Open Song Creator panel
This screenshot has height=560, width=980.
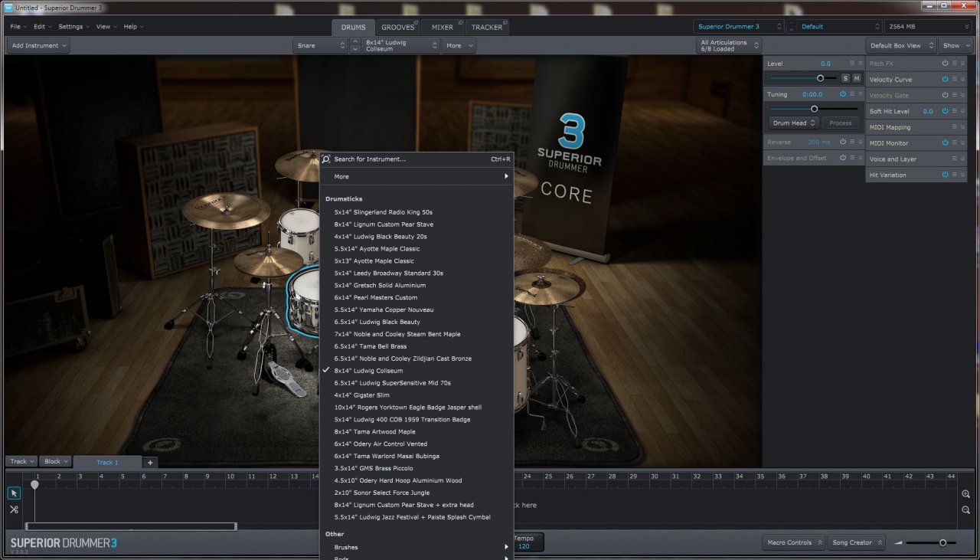point(856,542)
